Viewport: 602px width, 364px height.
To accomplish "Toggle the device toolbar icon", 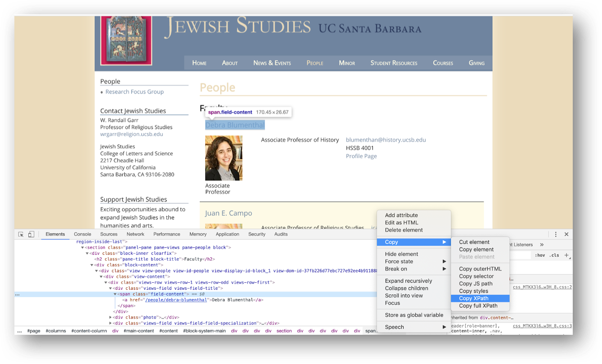I will (x=31, y=234).
